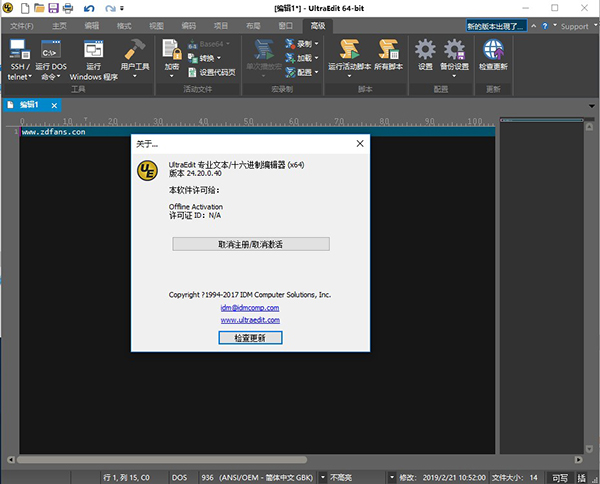The image size is (600, 484).
Task: Open the encoding dropdown in status bar
Action: point(323,477)
